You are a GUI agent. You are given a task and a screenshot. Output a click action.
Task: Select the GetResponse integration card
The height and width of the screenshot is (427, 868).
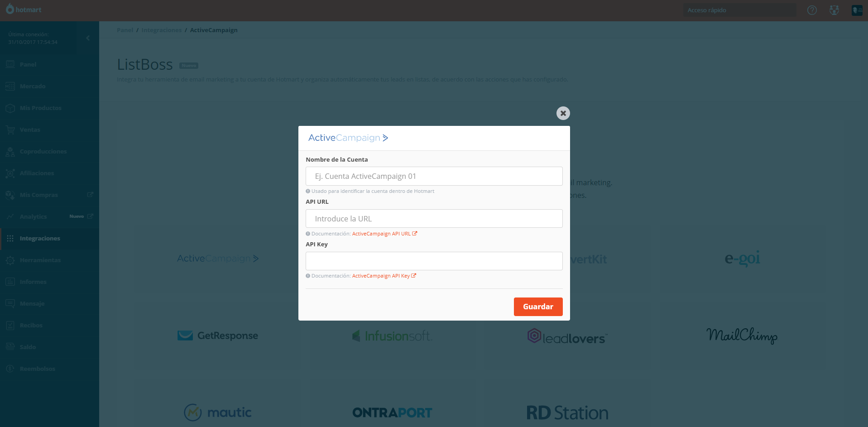pyautogui.click(x=218, y=336)
